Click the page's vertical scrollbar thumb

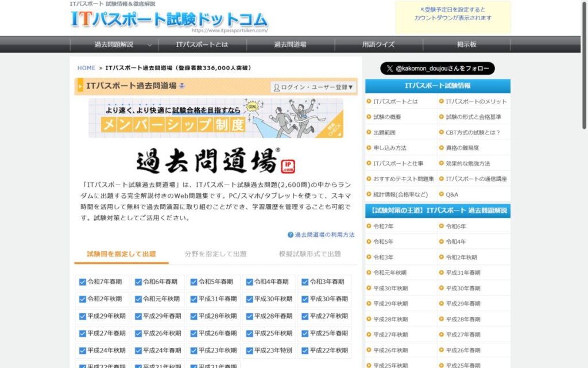click(x=584, y=64)
